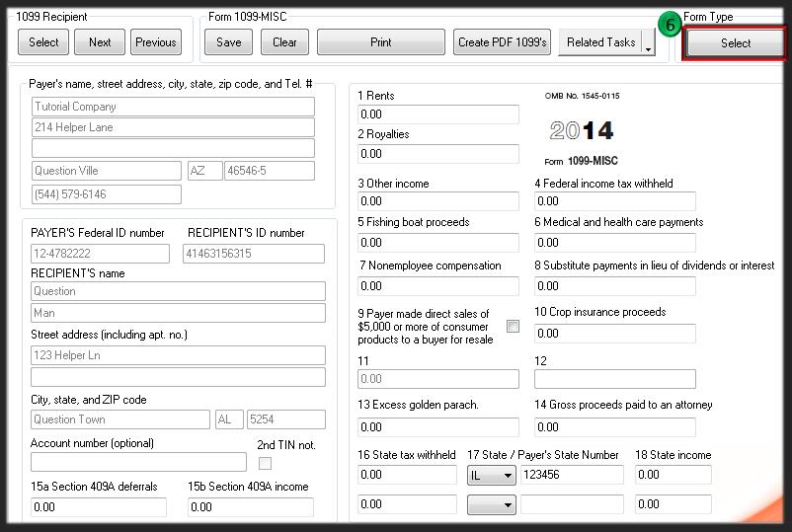This screenshot has width=792, height=532.
Task: Toggle the 2nd TIN not. checkbox
Action: coord(265,463)
